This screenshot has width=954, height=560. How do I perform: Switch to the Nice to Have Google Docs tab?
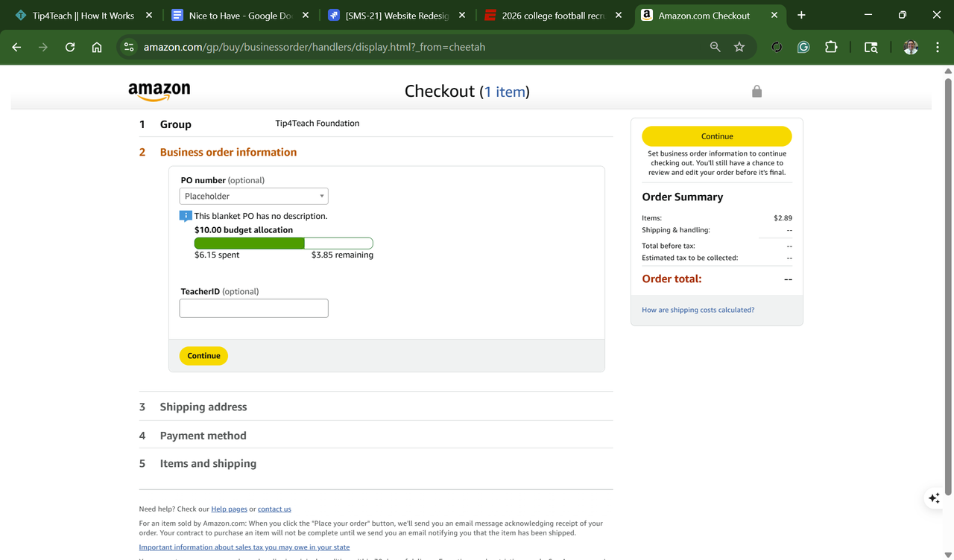tap(238, 15)
